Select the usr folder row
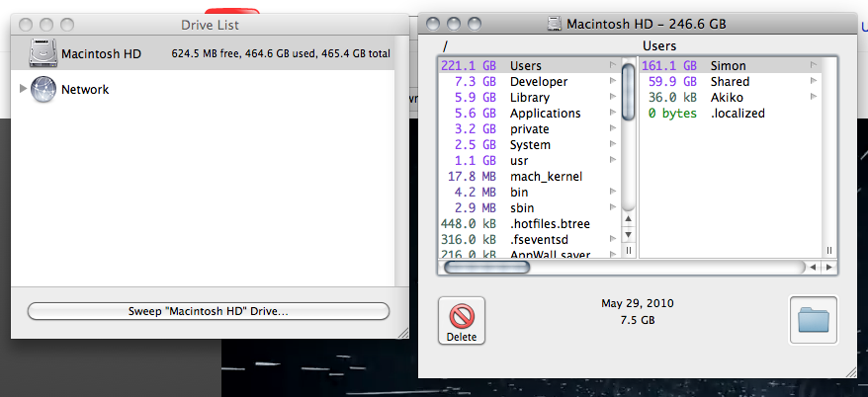Image resolution: width=868 pixels, height=397 pixels. (530, 161)
